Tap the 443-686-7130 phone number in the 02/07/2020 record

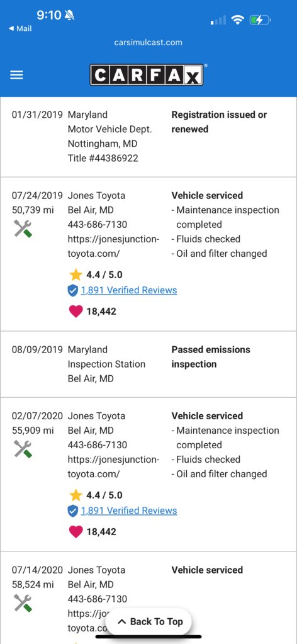coord(98,445)
